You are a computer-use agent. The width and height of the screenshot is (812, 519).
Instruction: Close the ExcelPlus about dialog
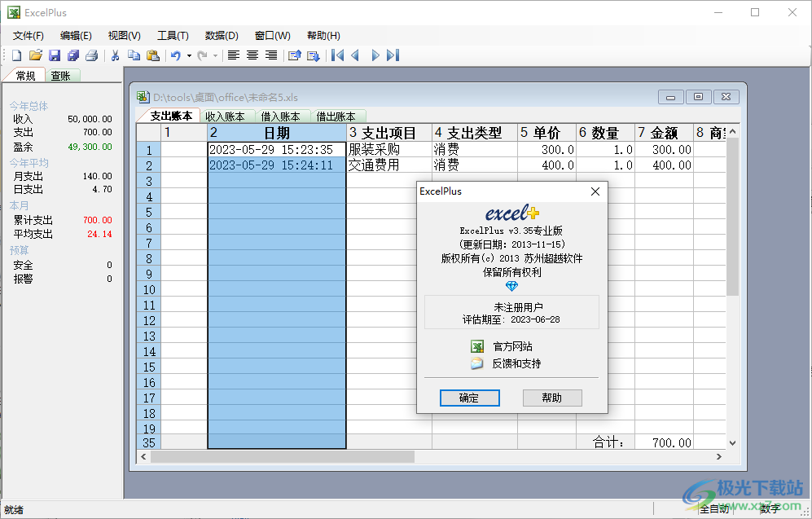click(x=595, y=191)
